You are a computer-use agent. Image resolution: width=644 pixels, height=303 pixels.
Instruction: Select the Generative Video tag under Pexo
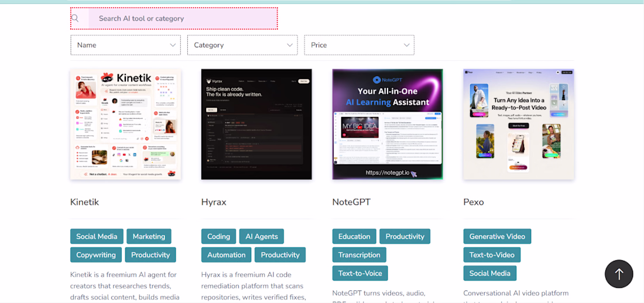(x=497, y=236)
